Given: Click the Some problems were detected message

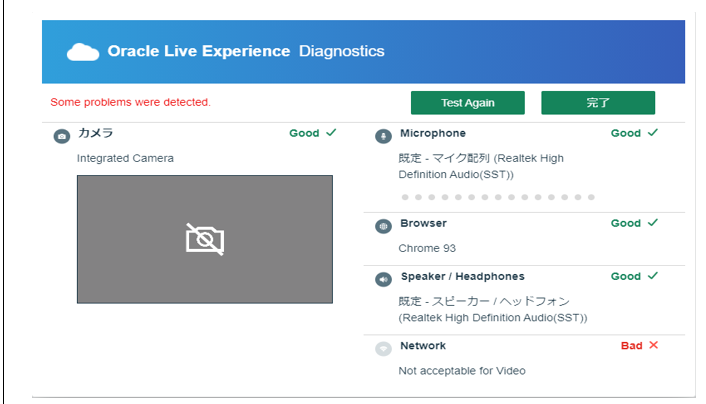Looking at the screenshot, I should (x=131, y=102).
